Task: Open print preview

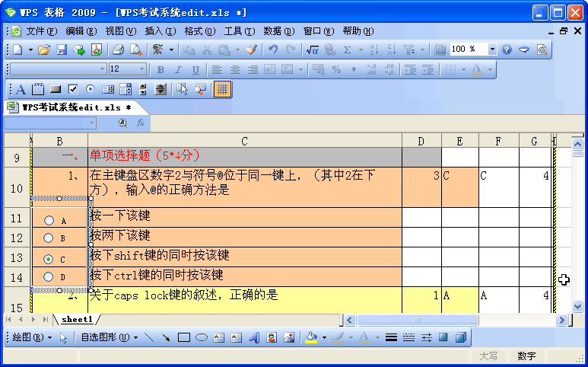Action: click(135, 49)
